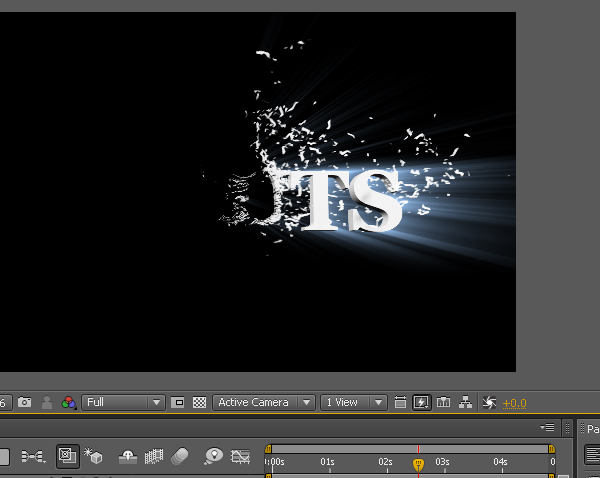600x478 pixels.
Task: Take a snapshot with the camera icon
Action: [x=24, y=402]
